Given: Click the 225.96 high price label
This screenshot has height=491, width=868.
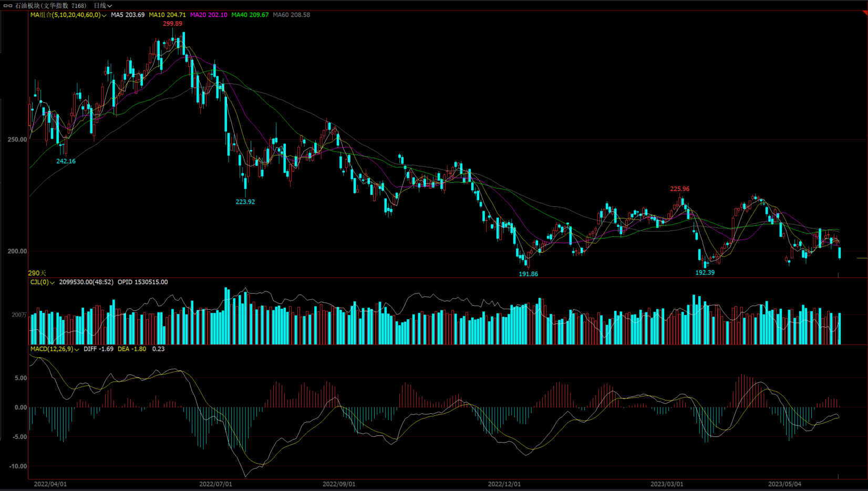Looking at the screenshot, I should (x=680, y=189).
